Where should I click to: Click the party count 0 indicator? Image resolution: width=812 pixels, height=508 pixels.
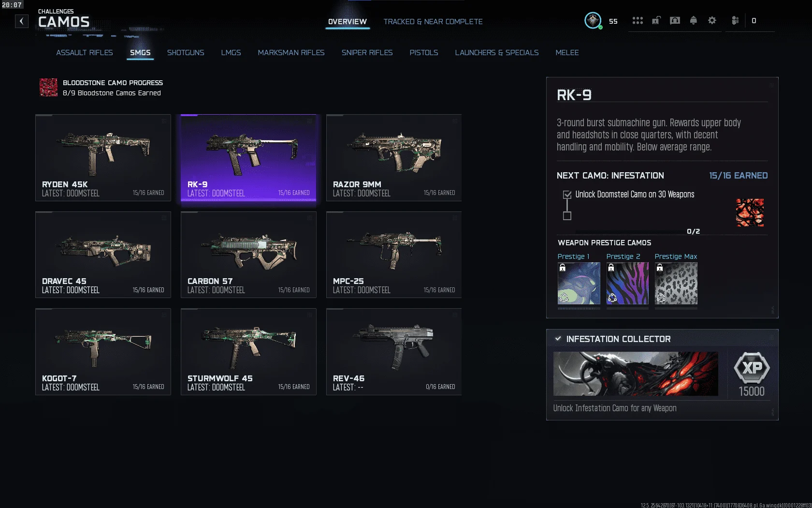click(x=754, y=21)
